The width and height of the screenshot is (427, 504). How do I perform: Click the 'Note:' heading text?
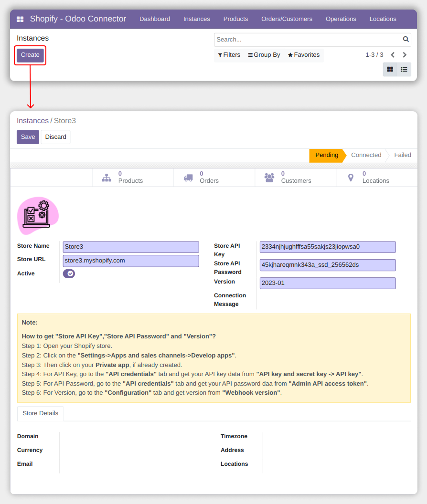[x=30, y=323]
